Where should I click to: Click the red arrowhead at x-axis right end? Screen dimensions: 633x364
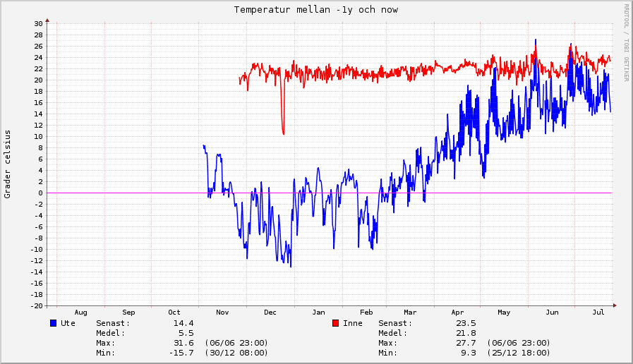615,305
